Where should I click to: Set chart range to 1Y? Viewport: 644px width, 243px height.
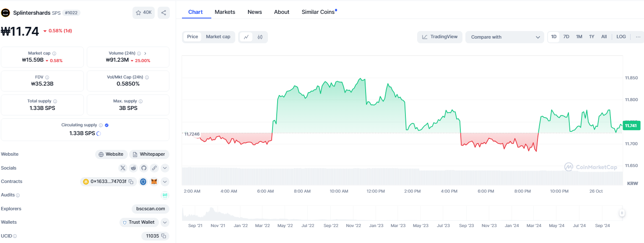click(x=592, y=37)
